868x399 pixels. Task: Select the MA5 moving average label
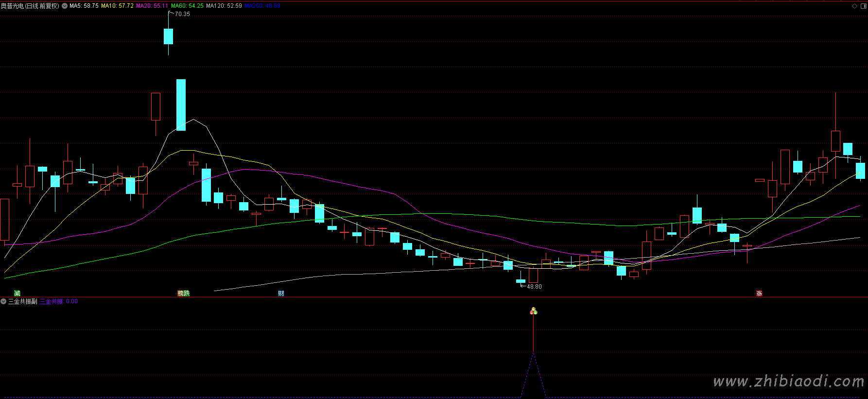(84, 6)
